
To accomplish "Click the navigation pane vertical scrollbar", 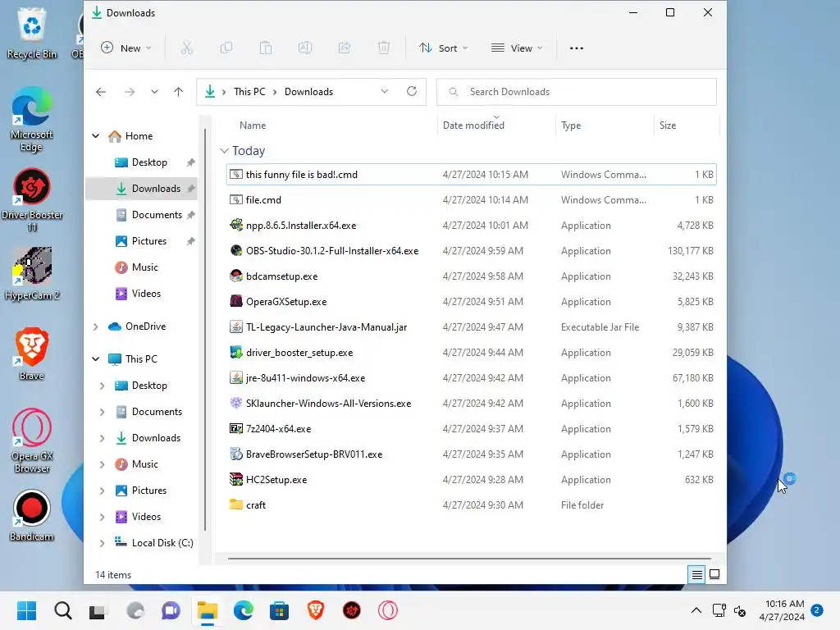I will click(x=204, y=330).
